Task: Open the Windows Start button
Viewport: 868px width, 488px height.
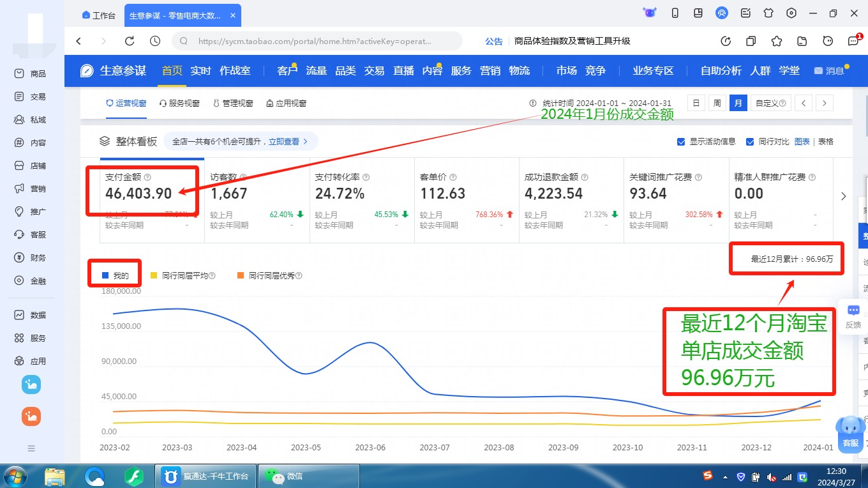Action: click(14, 476)
